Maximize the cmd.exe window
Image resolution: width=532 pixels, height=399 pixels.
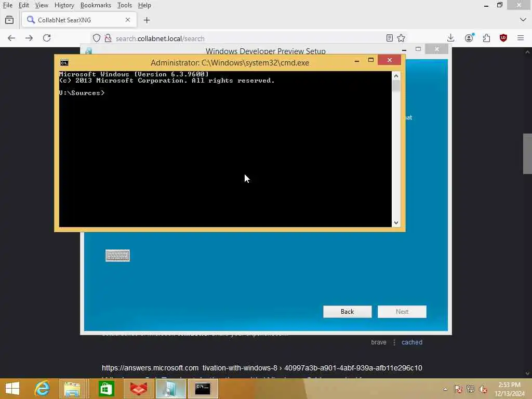pos(371,60)
